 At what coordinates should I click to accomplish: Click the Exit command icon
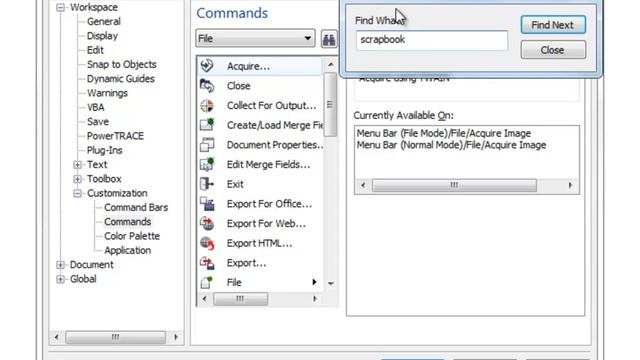(x=207, y=184)
